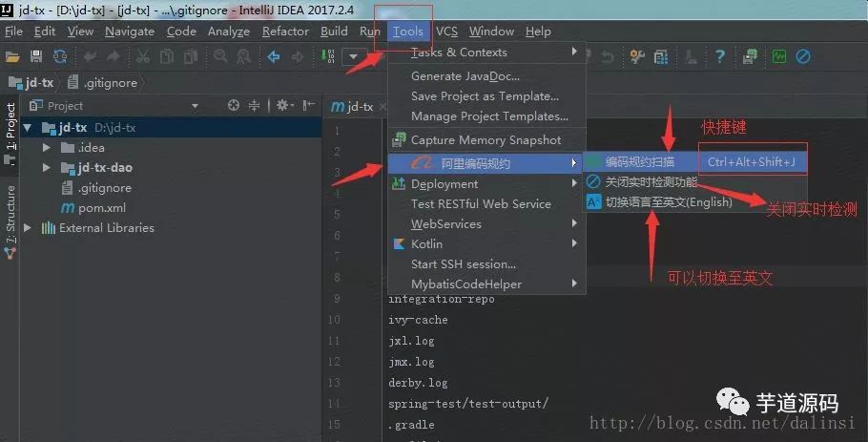
Task: Open the Deployment submenu
Action: (486, 184)
